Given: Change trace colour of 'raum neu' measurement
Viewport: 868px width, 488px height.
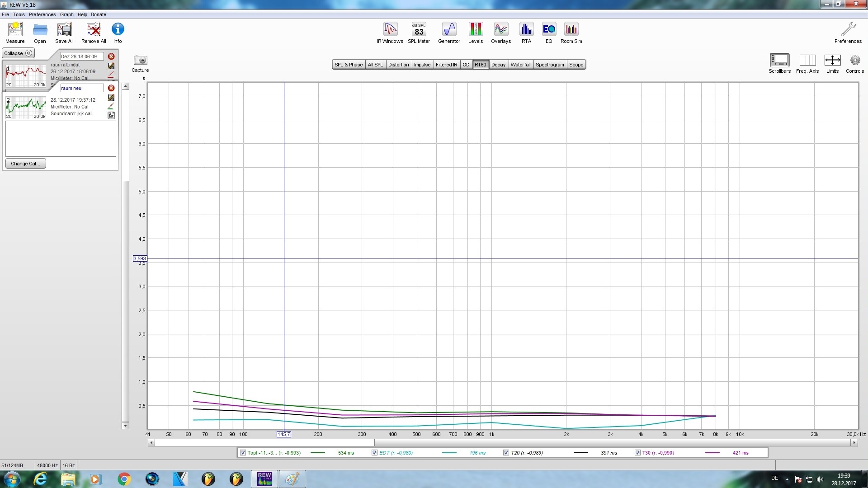Looking at the screenshot, I should [111, 106].
